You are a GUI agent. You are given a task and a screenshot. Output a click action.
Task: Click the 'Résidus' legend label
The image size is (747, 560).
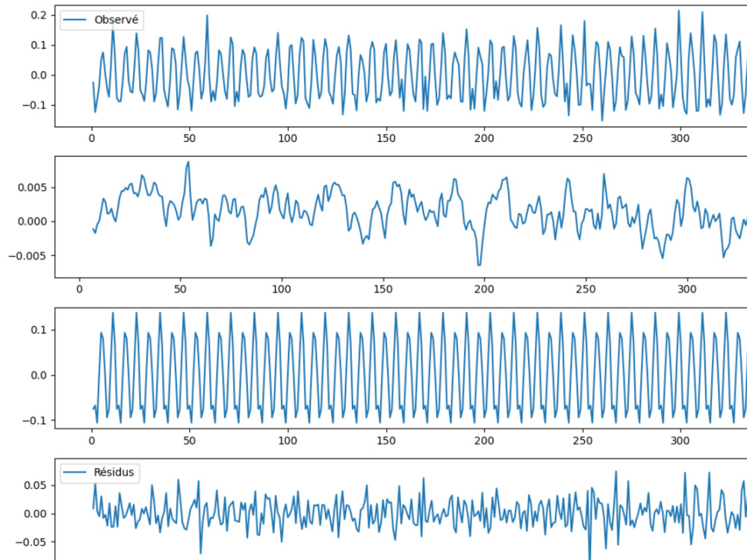pyautogui.click(x=114, y=472)
